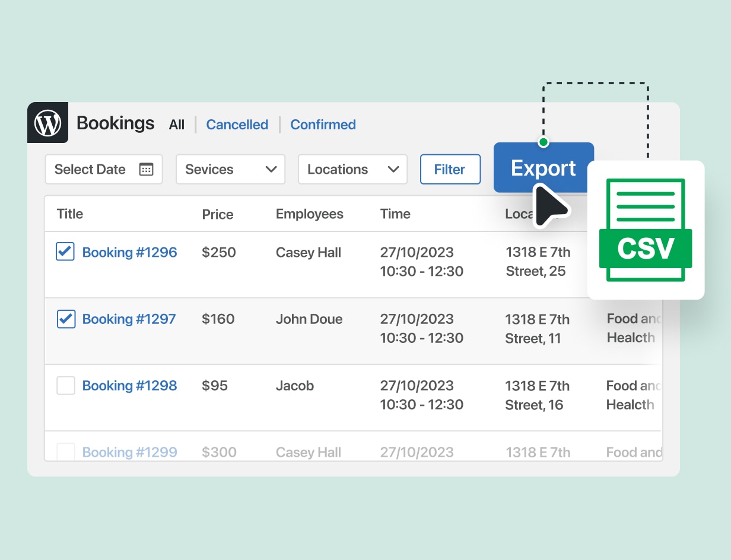Click the green dot above the Export button

tap(543, 142)
